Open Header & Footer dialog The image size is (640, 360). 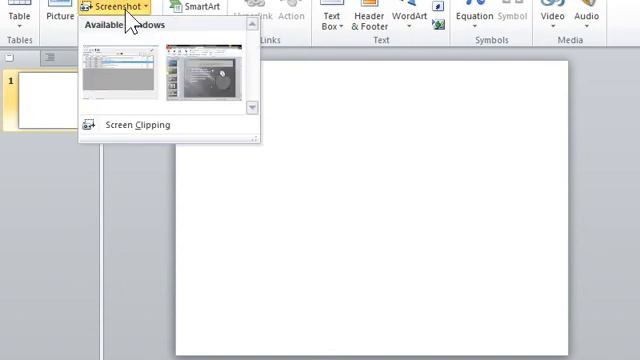point(369,16)
